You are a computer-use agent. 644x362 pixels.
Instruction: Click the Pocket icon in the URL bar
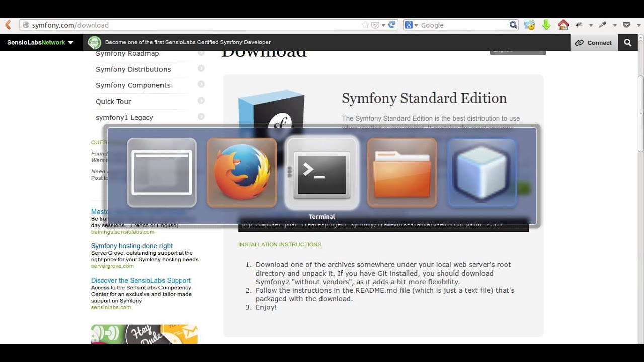(375, 25)
